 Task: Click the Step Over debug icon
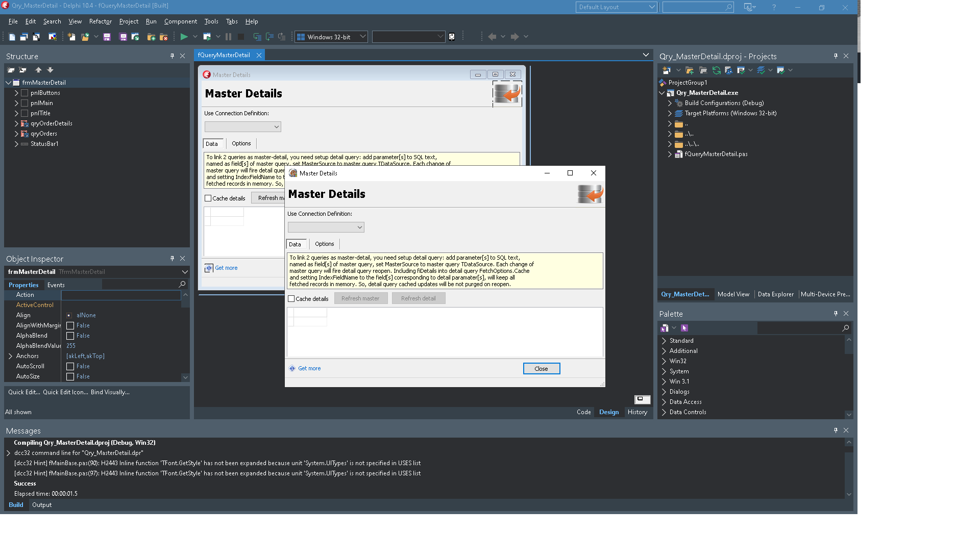pos(269,37)
